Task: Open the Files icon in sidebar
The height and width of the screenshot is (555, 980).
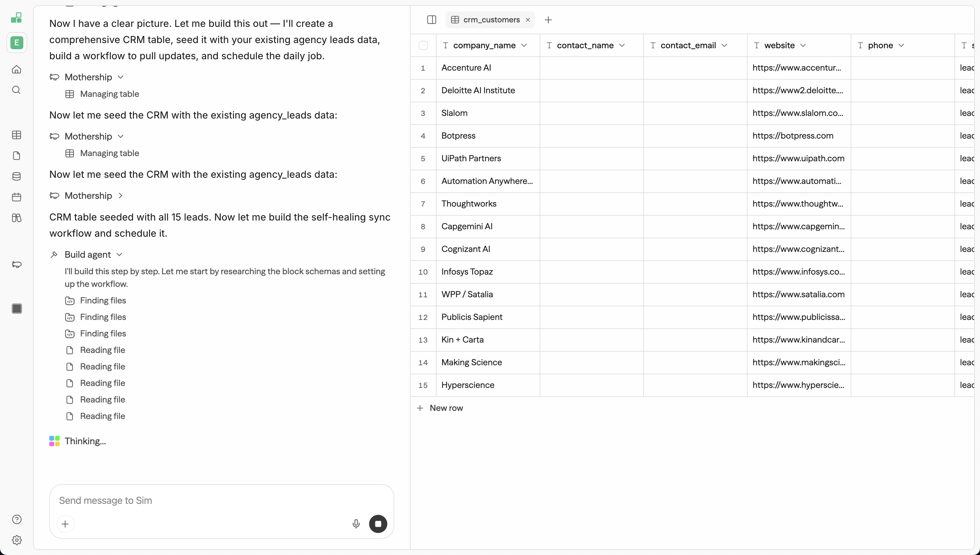Action: [17, 155]
